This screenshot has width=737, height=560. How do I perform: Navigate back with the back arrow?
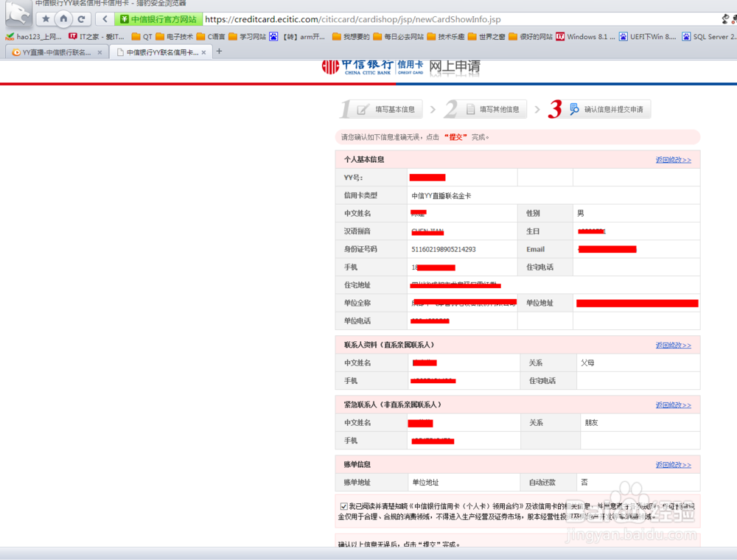[105, 19]
